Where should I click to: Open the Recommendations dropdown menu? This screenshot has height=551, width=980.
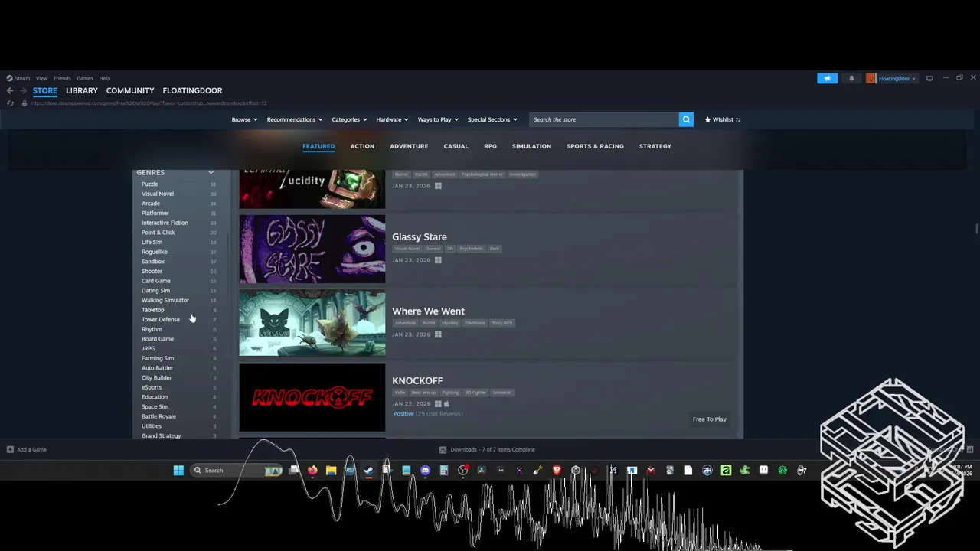click(x=295, y=119)
